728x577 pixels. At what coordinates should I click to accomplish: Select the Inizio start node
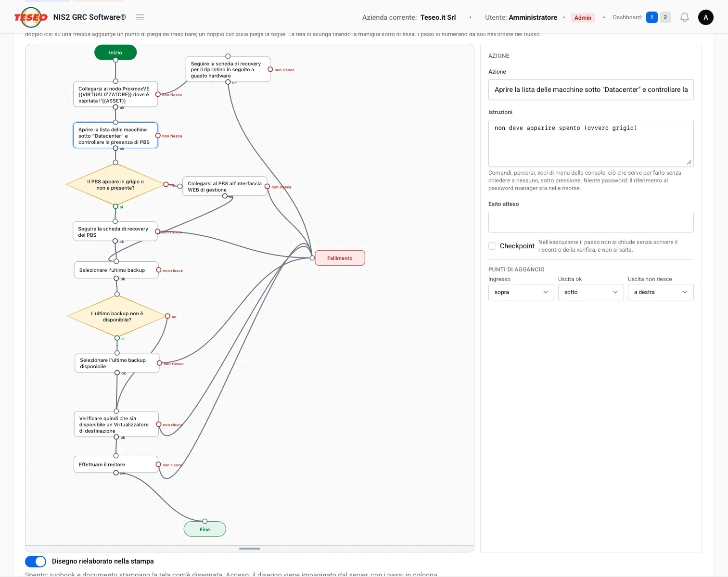(115, 52)
